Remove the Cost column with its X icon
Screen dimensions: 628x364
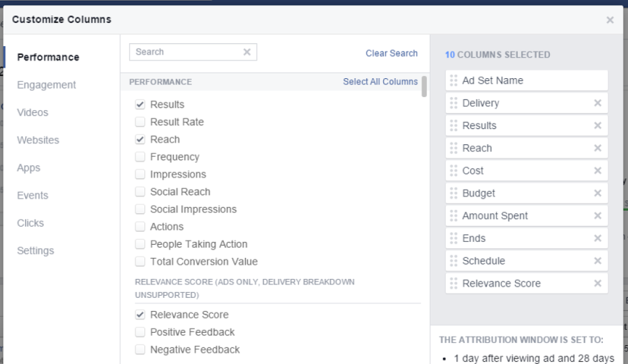pos(597,171)
